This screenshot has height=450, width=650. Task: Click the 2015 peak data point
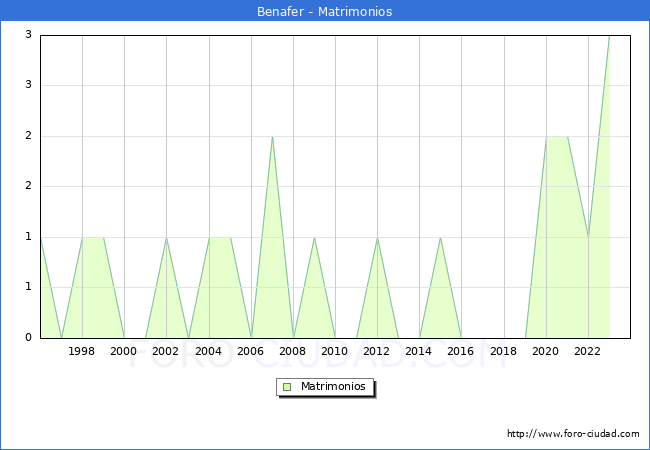(440, 238)
